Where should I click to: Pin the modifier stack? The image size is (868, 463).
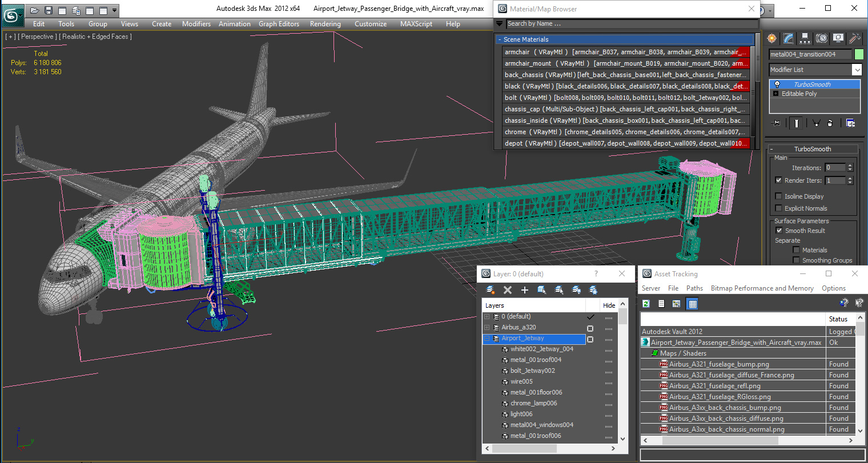(x=777, y=122)
